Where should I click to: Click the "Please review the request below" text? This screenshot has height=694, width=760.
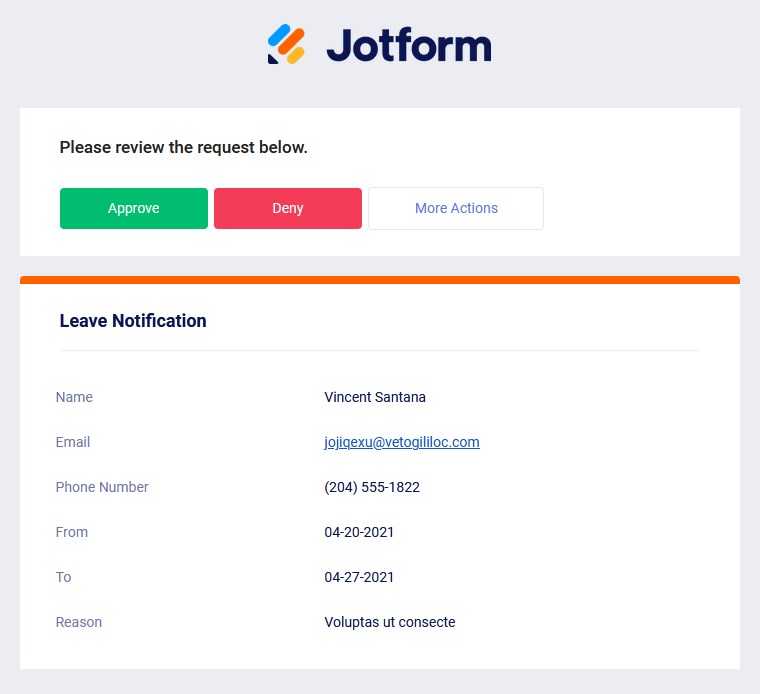click(x=184, y=147)
